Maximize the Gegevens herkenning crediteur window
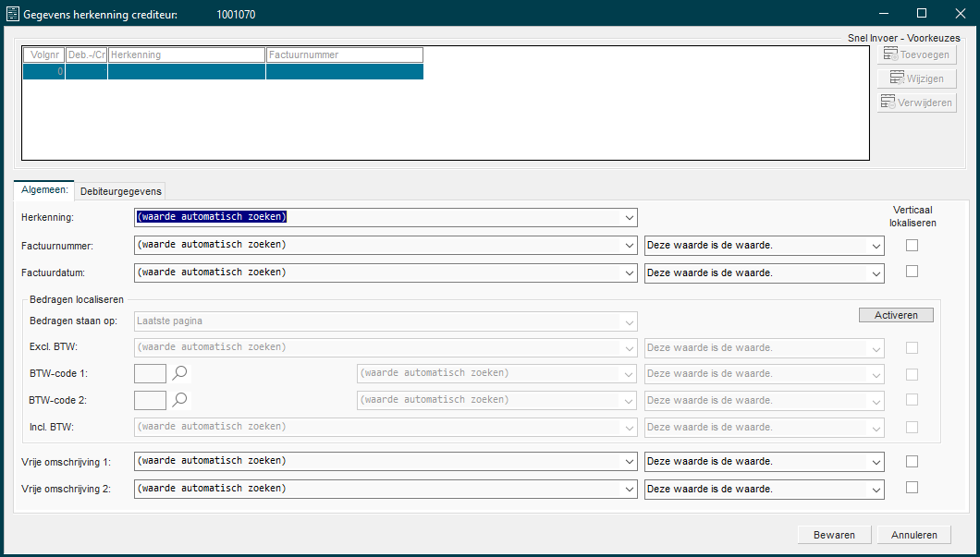The image size is (980, 557). pos(921,14)
